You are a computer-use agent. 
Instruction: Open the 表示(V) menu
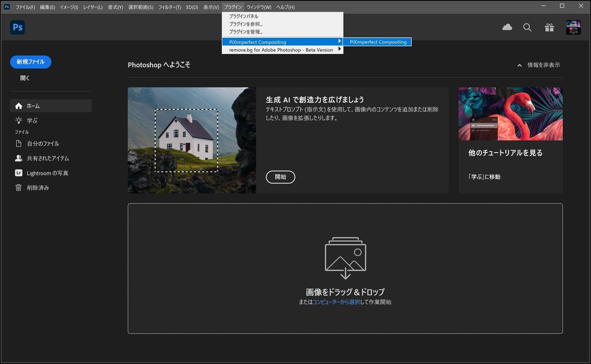pyautogui.click(x=211, y=7)
